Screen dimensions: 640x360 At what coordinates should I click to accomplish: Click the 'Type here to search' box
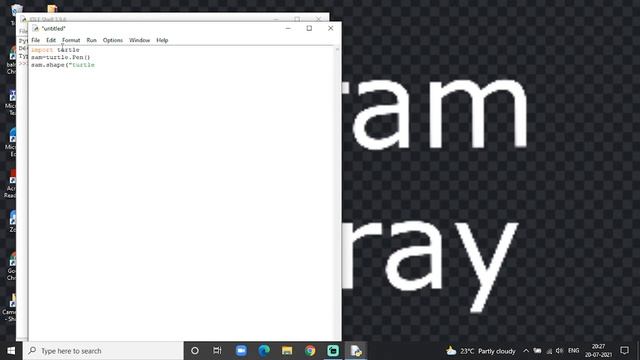tap(103, 351)
